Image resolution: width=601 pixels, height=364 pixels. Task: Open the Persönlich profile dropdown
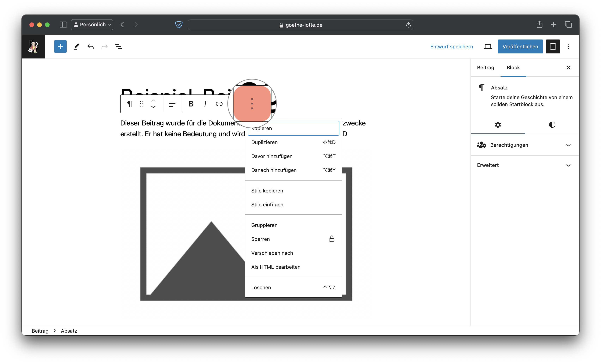(92, 25)
